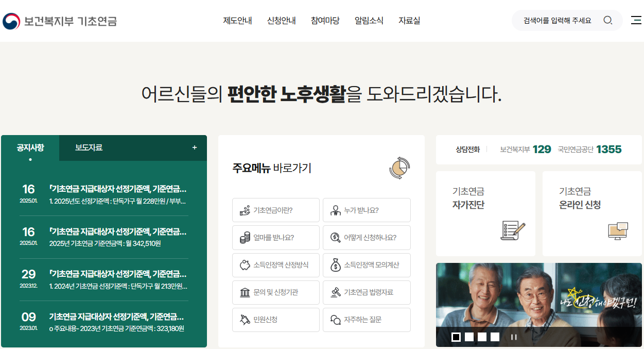The width and height of the screenshot is (644, 349).
Task: Open the 알림소식 navigation menu
Action: pos(369,20)
